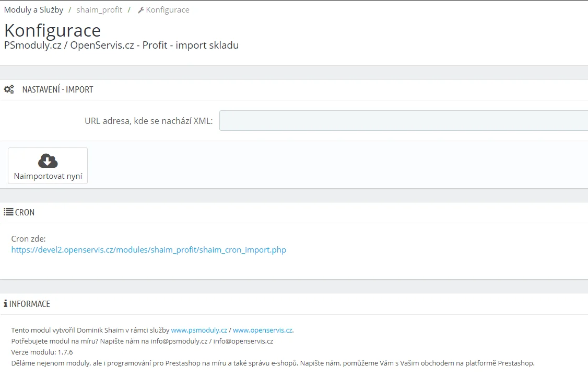Click the CRON panel heading text
Screen dimensions: 588x377
point(25,212)
